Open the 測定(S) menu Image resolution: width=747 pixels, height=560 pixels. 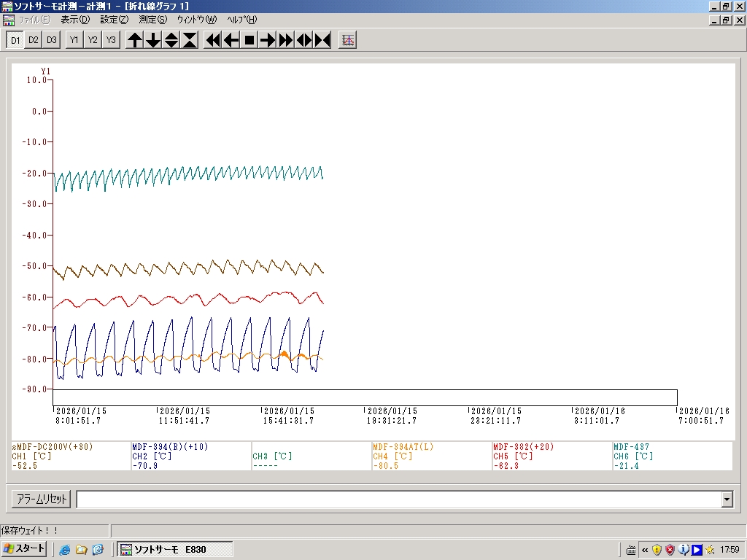coord(152,20)
